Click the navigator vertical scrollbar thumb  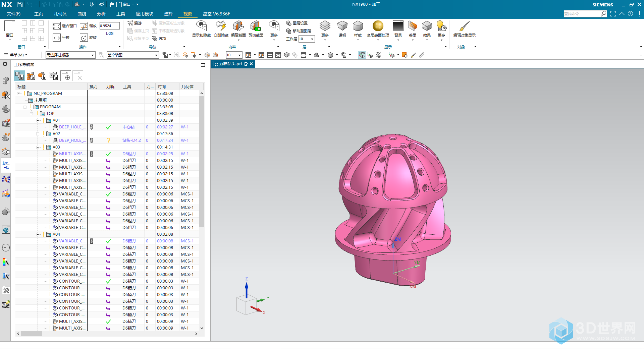click(202, 161)
